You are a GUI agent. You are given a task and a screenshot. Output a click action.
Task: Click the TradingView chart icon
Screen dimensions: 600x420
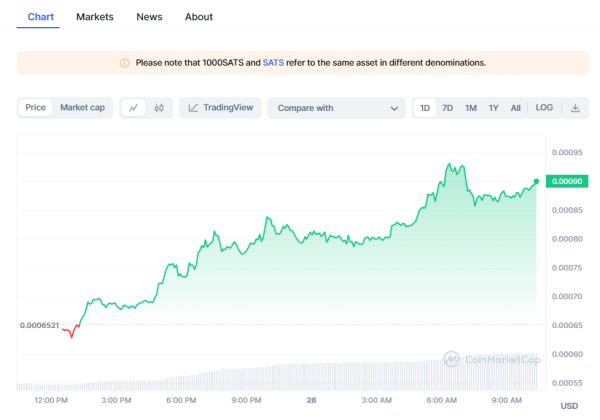[x=194, y=108]
